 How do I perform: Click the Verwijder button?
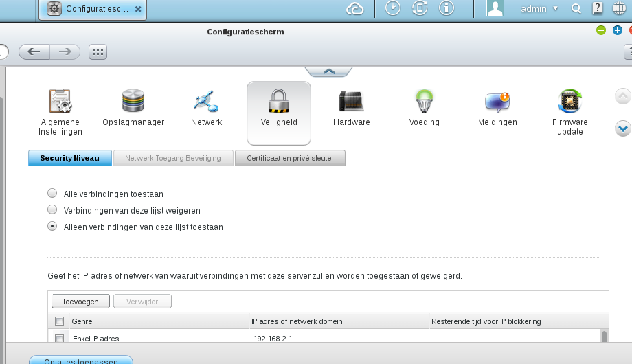pyautogui.click(x=142, y=302)
